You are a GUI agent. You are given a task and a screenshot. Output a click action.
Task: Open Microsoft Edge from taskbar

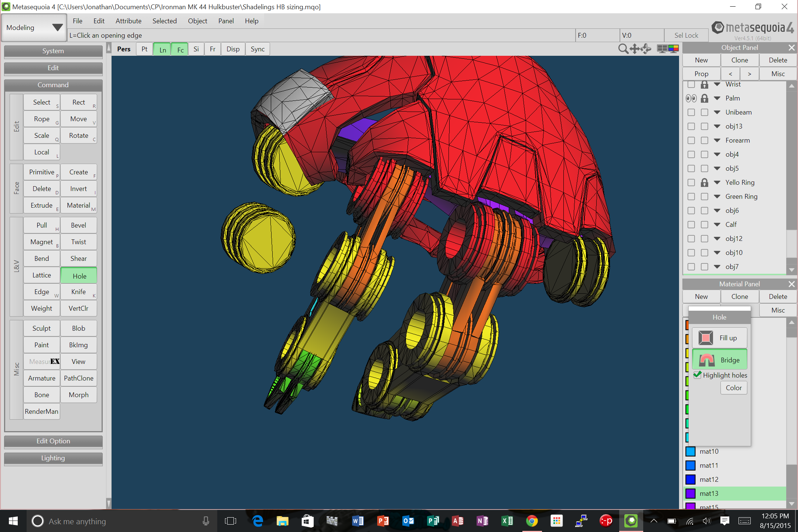click(x=258, y=521)
